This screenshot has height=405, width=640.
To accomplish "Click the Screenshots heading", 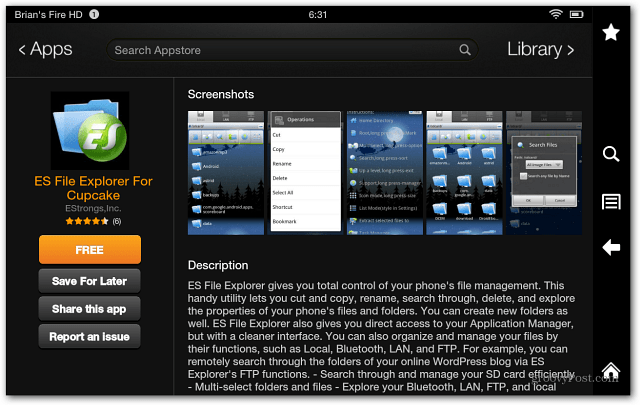I will pyautogui.click(x=221, y=94).
